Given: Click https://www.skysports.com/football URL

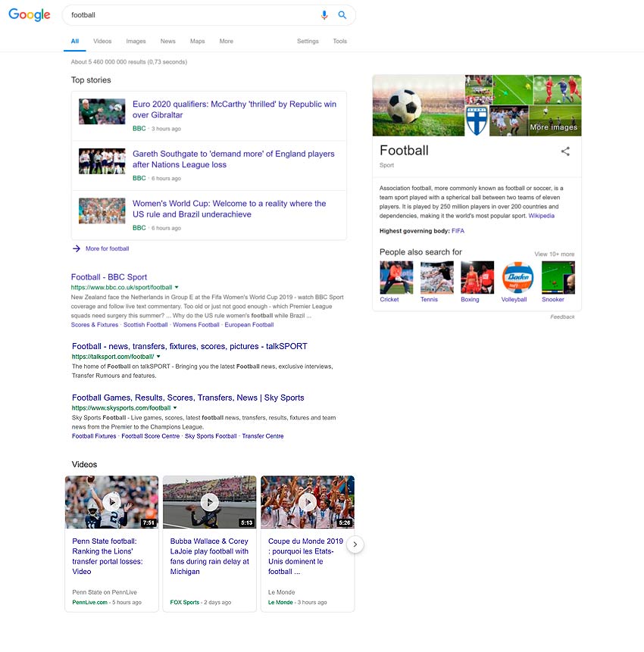Looking at the screenshot, I should [121, 408].
